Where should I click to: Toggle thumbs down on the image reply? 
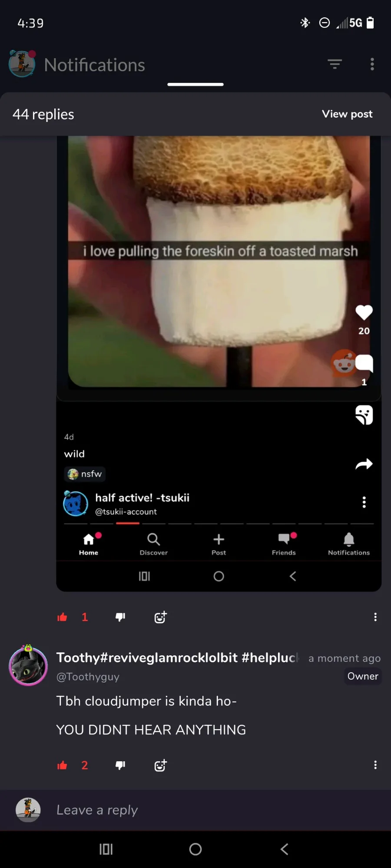pos(120,617)
